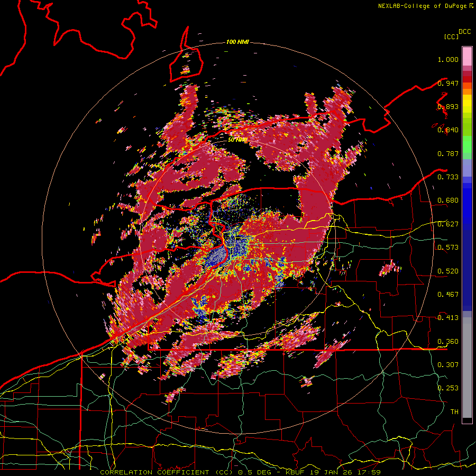
Task: Click the 0.573 scale value
Action: tap(448, 248)
